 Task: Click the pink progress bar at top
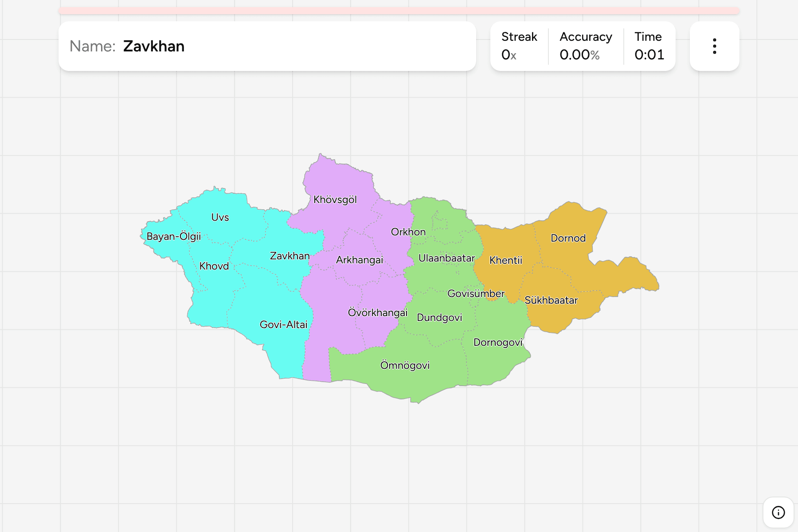399,11
